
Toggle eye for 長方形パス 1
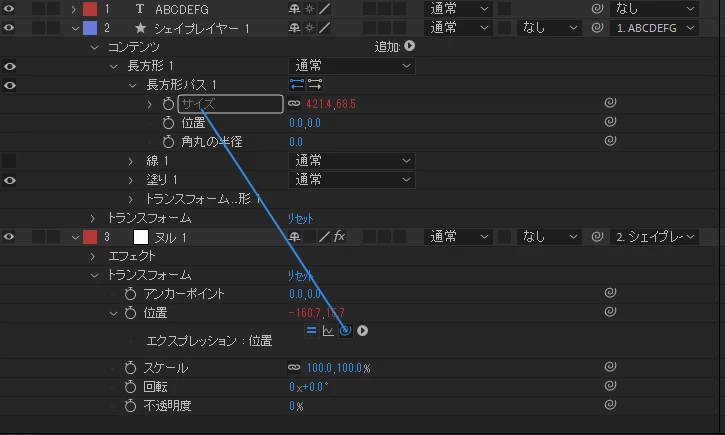click(x=9, y=85)
